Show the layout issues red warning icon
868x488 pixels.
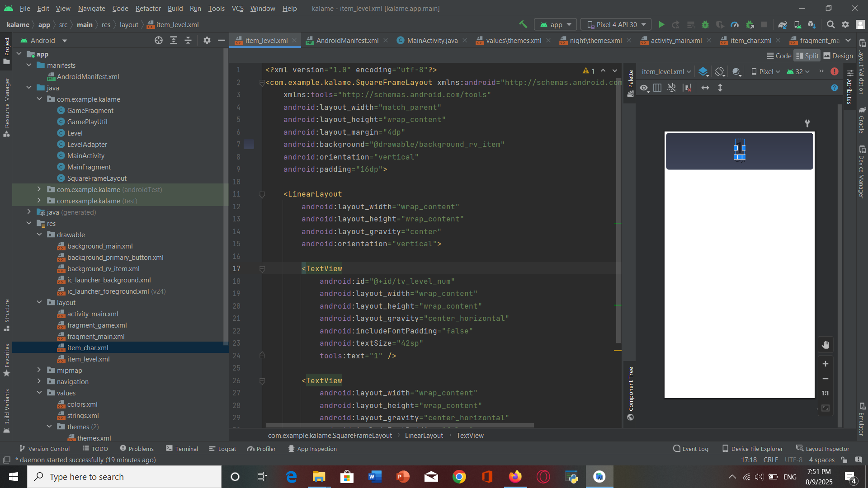(835, 71)
